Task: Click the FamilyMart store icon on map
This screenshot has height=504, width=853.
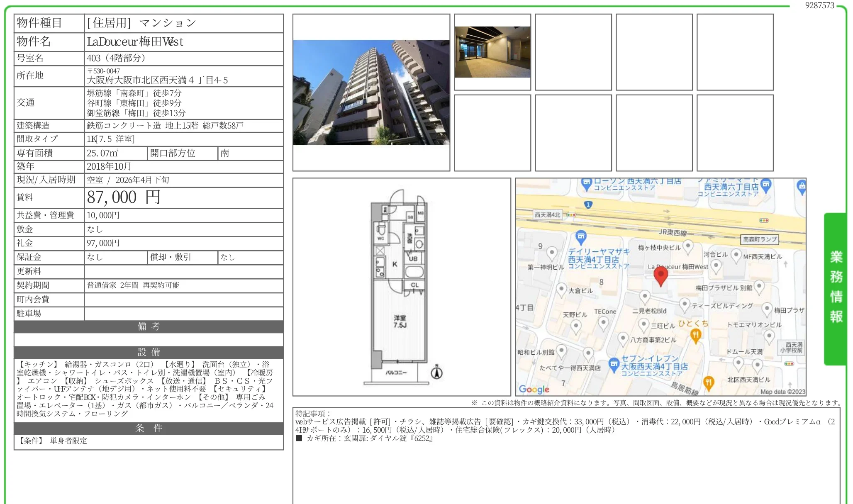Action: (766, 184)
